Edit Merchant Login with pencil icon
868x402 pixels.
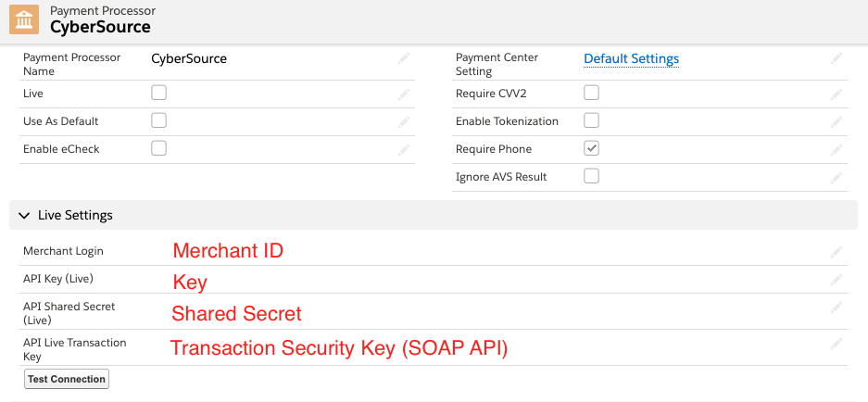click(x=837, y=251)
